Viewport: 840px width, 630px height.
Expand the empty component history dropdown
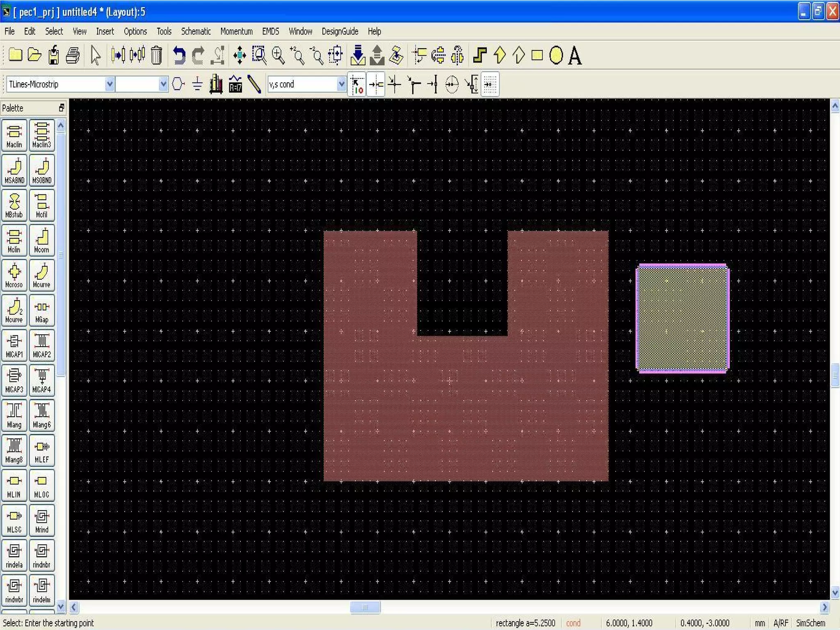[163, 84]
